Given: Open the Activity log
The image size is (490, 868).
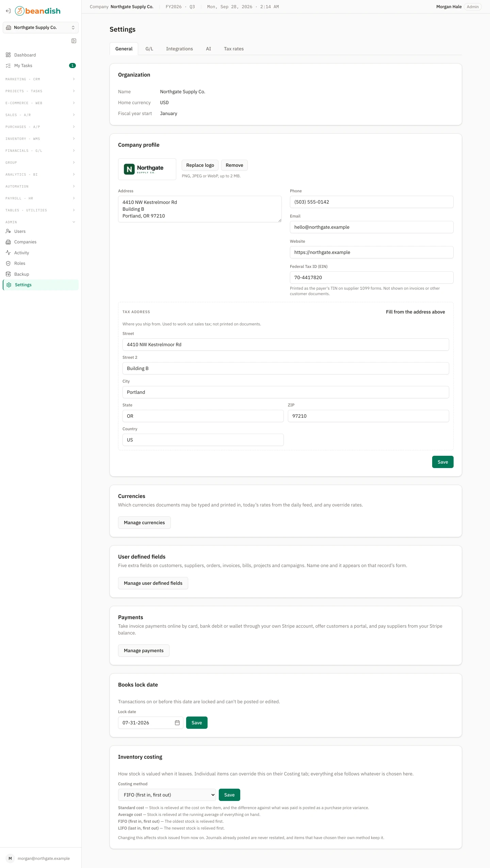Looking at the screenshot, I should click(40, 253).
